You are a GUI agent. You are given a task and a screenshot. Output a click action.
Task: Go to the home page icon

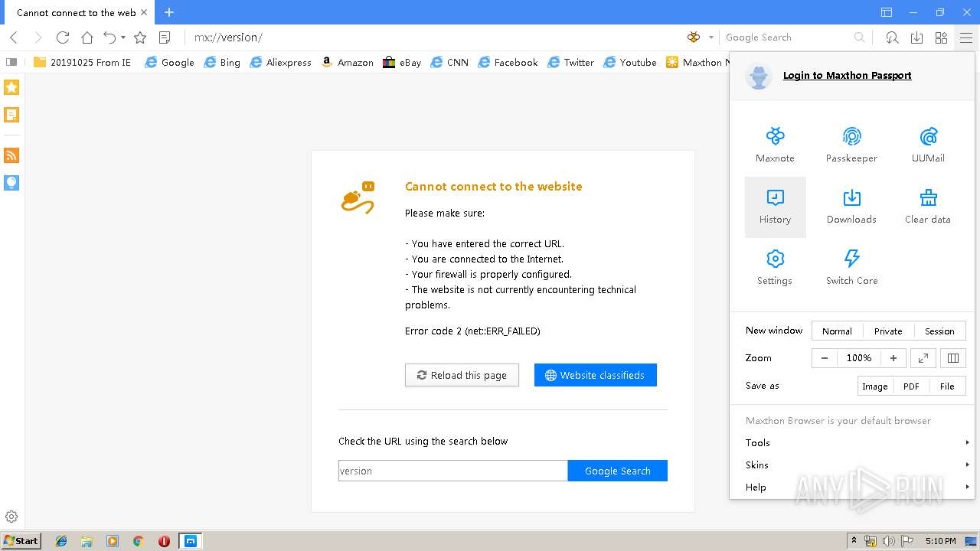87,37
